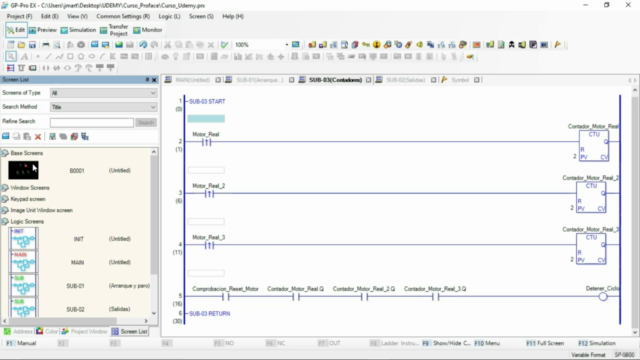Open the View menu
Screen dimensions: 640x360
click(77, 16)
